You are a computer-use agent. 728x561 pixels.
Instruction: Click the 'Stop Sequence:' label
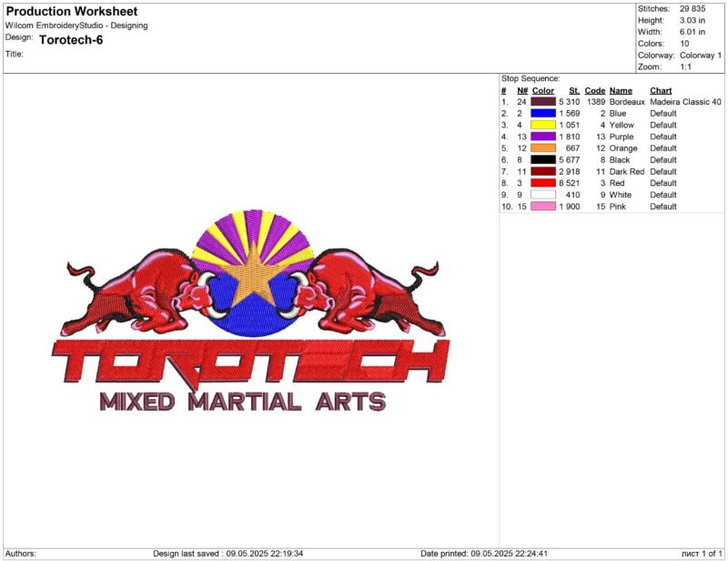pos(531,78)
